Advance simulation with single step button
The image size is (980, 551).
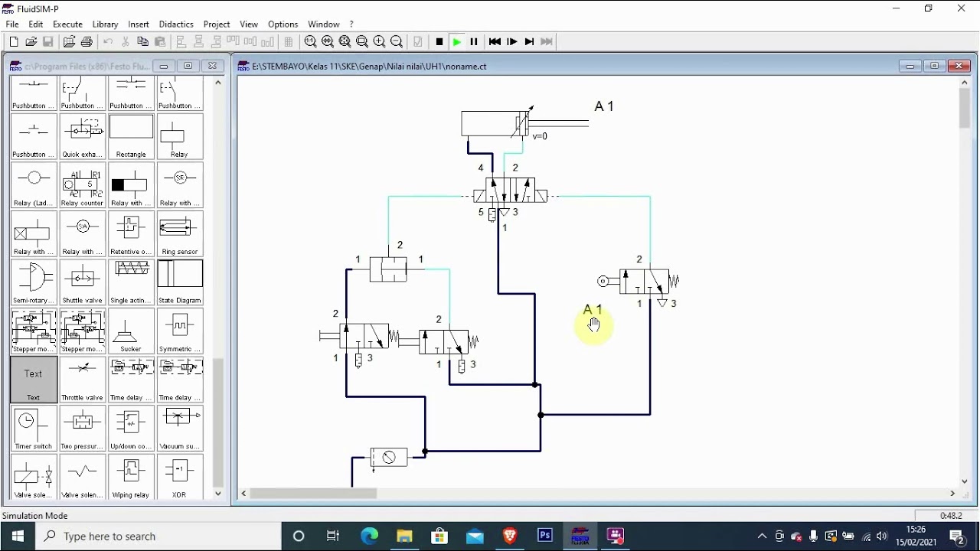512,42
